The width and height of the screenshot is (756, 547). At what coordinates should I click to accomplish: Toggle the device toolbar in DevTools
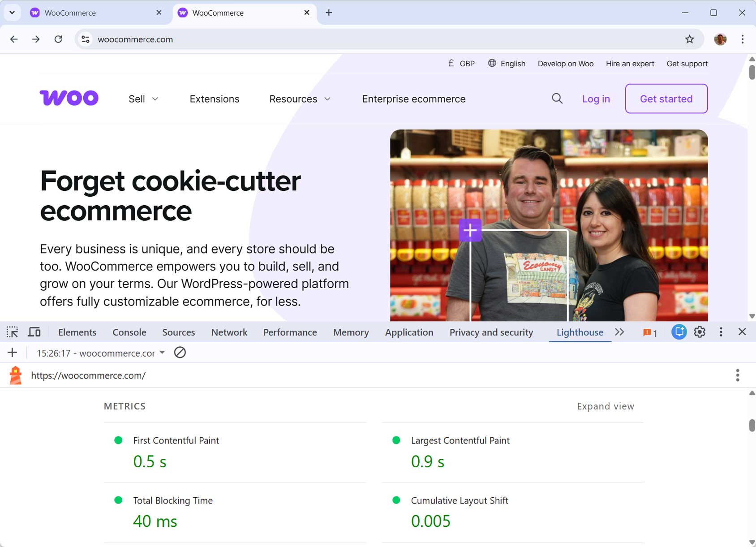[x=34, y=332]
